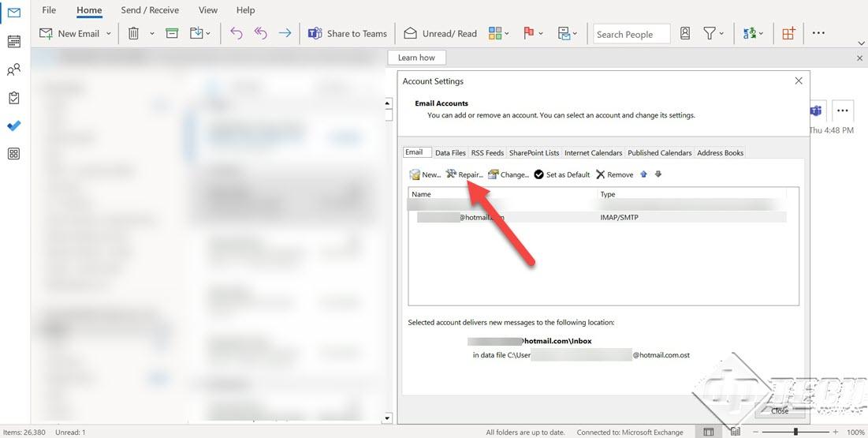Click the Reply All arrow icon

[x=260, y=34]
